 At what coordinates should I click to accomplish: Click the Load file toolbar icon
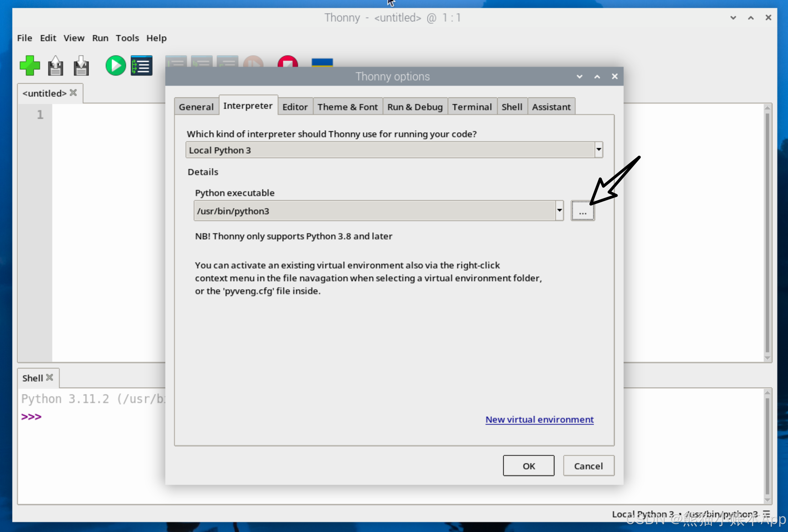(x=56, y=66)
